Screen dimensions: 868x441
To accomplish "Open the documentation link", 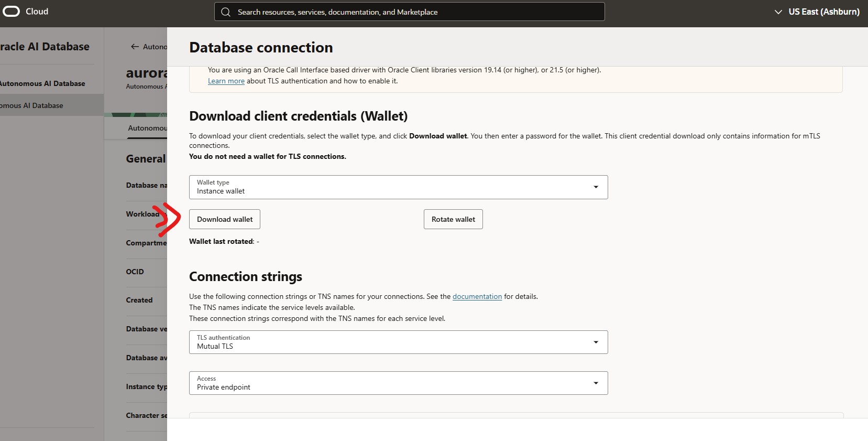I will [x=477, y=296].
